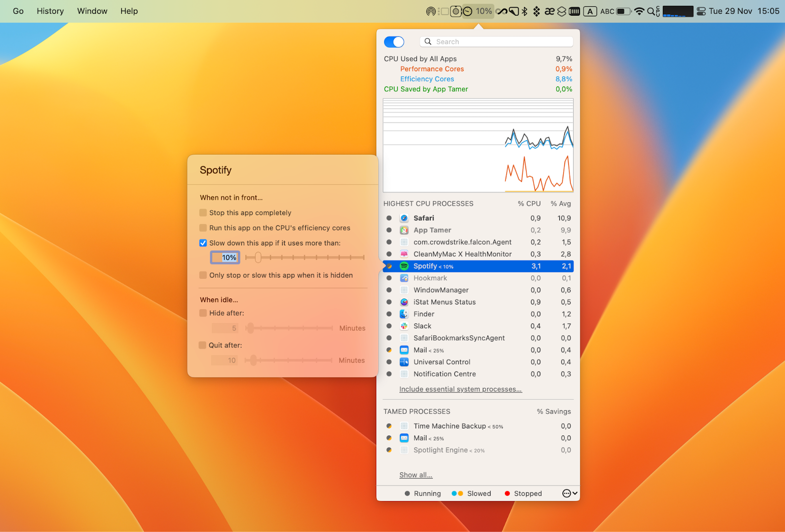This screenshot has height=532, width=785.
Task: Click the Hide after 5 minutes field
Action: (x=225, y=328)
